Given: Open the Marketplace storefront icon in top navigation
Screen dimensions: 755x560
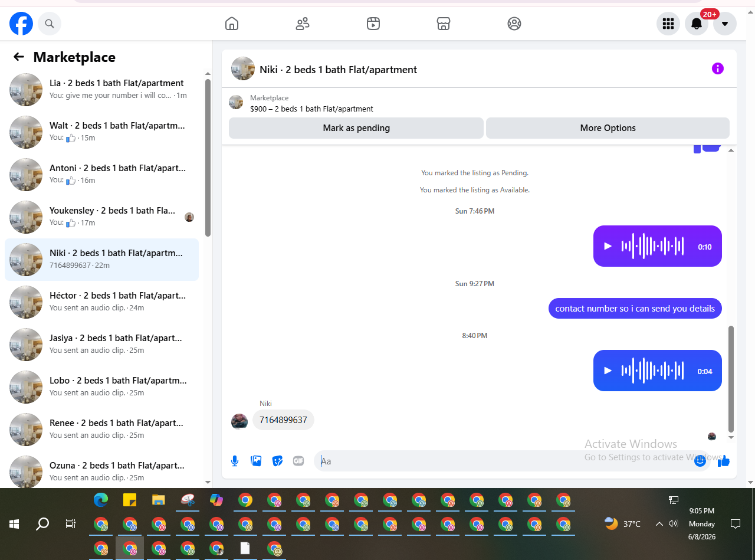Looking at the screenshot, I should (444, 24).
